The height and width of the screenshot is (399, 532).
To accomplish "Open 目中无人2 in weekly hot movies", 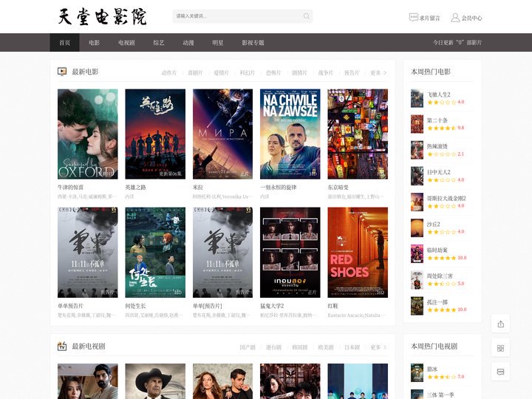I will click(x=439, y=172).
